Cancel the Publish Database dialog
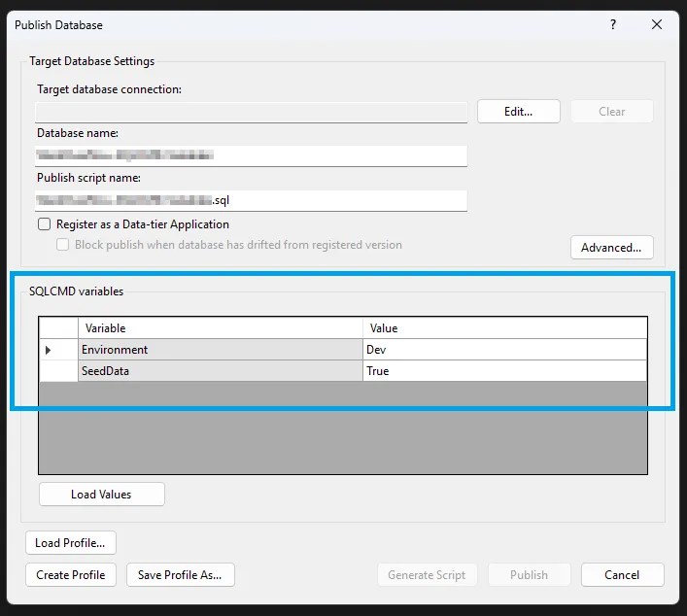The width and height of the screenshot is (687, 616). pos(622,575)
